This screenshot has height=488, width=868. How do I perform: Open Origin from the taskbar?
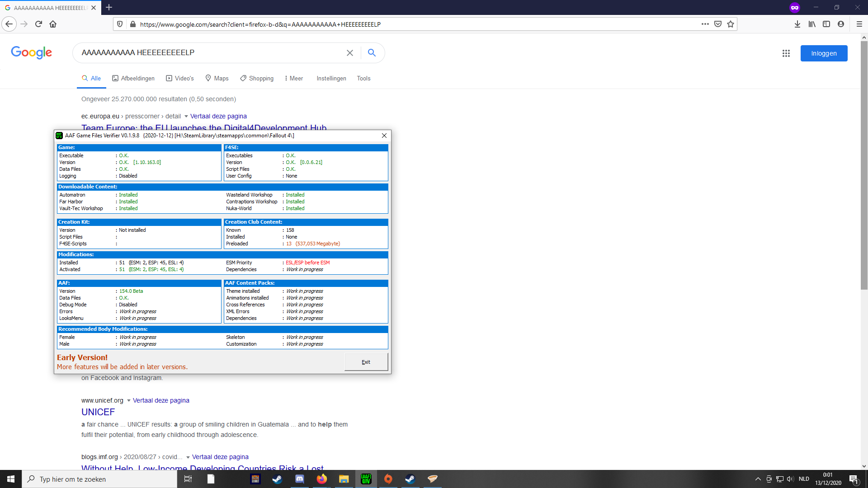388,479
